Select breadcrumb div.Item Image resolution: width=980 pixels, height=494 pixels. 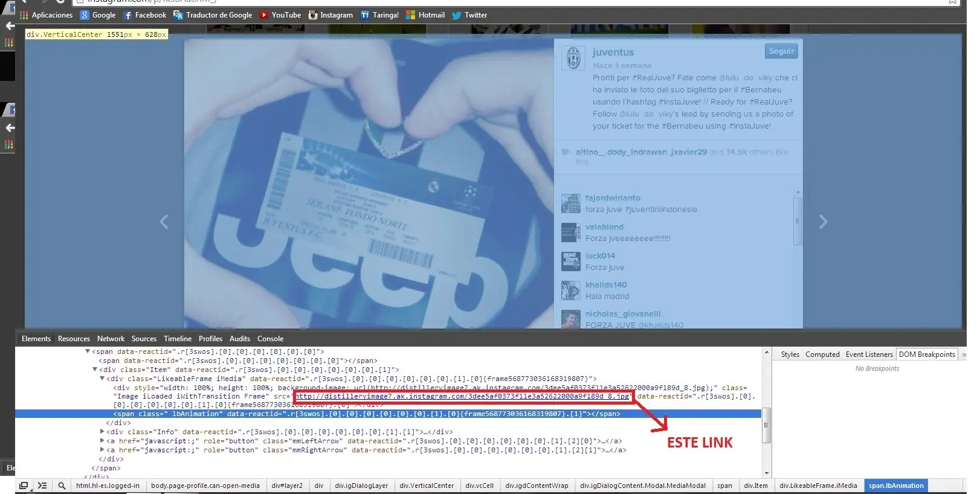pyautogui.click(x=756, y=486)
